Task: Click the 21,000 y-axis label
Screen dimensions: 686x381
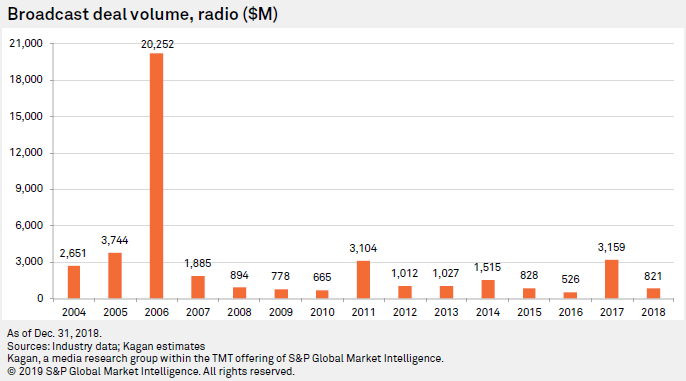Action: tap(26, 43)
